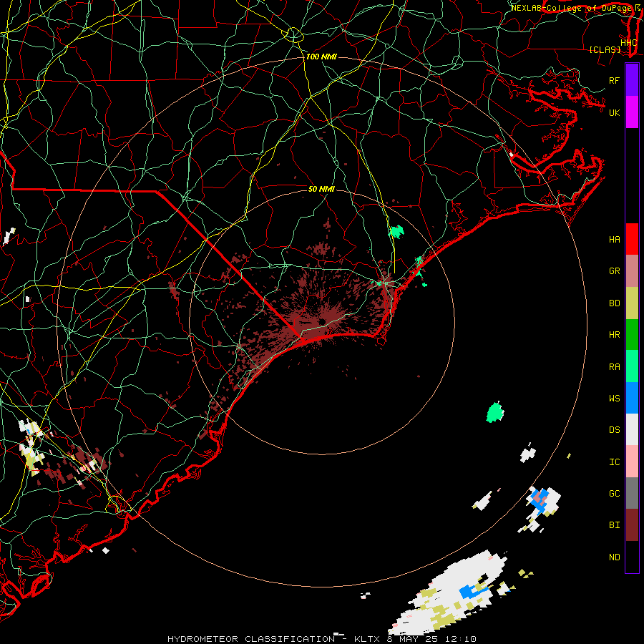Click the BI brown legend swatch

coord(632,525)
